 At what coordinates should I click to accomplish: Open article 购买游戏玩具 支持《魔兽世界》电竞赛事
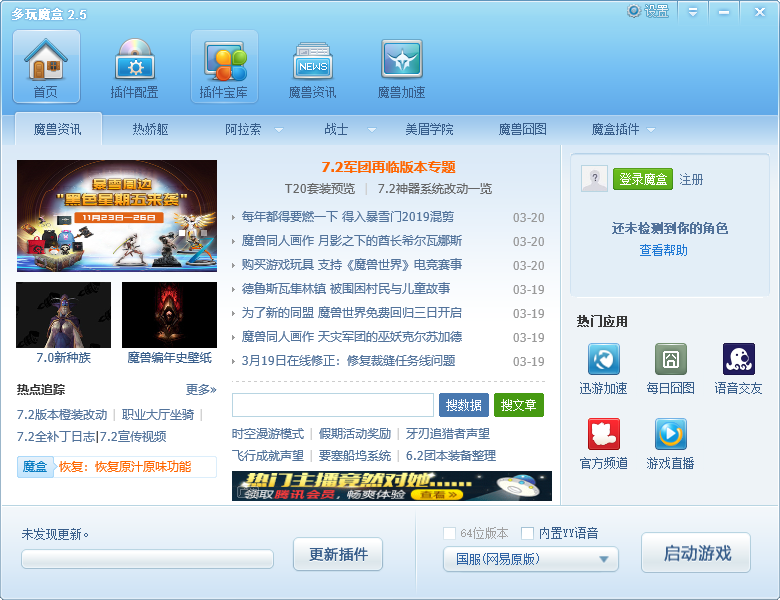352,265
